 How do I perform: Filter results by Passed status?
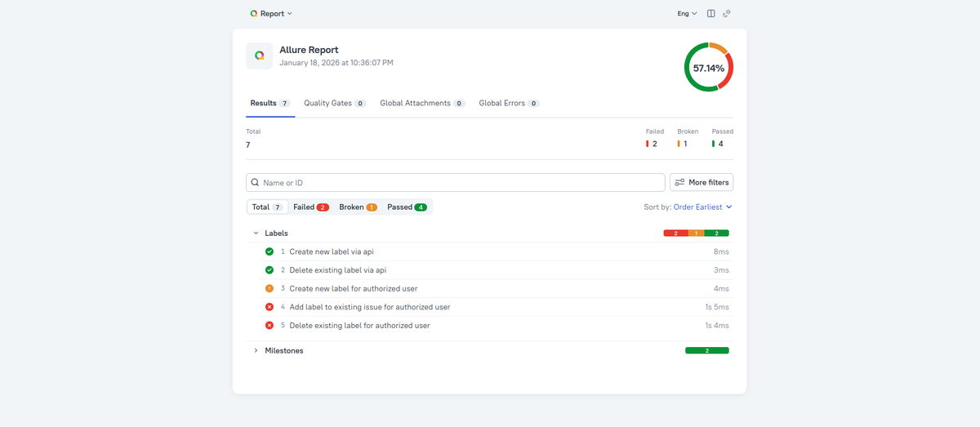(407, 207)
